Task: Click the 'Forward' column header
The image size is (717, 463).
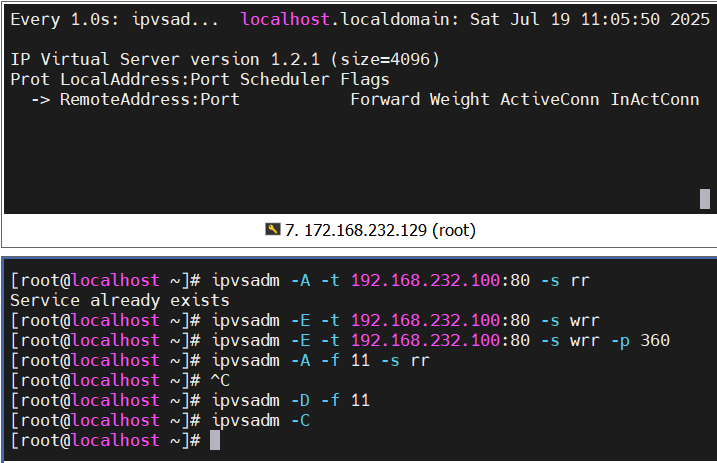Action: pos(385,100)
